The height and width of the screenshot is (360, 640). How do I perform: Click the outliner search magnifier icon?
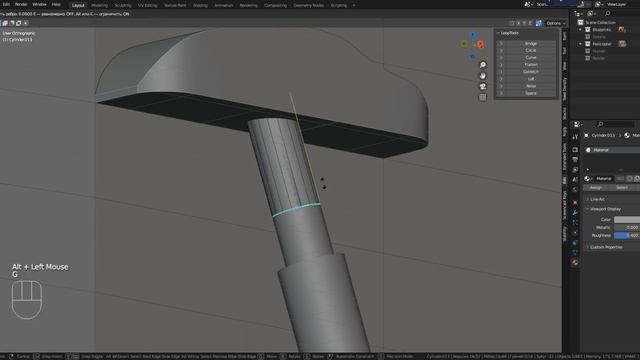pyautogui.click(x=607, y=13)
